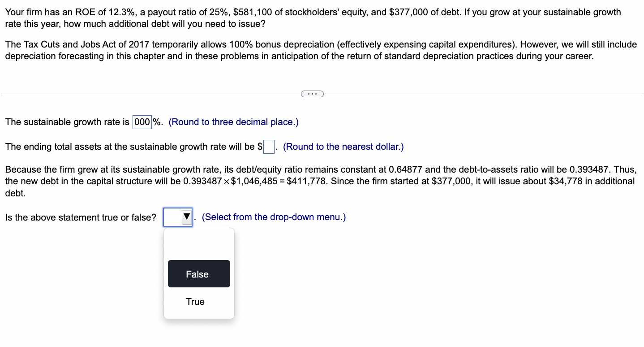Click the hint 'Round to three decimal place'
This screenshot has width=644, height=347.
point(233,122)
